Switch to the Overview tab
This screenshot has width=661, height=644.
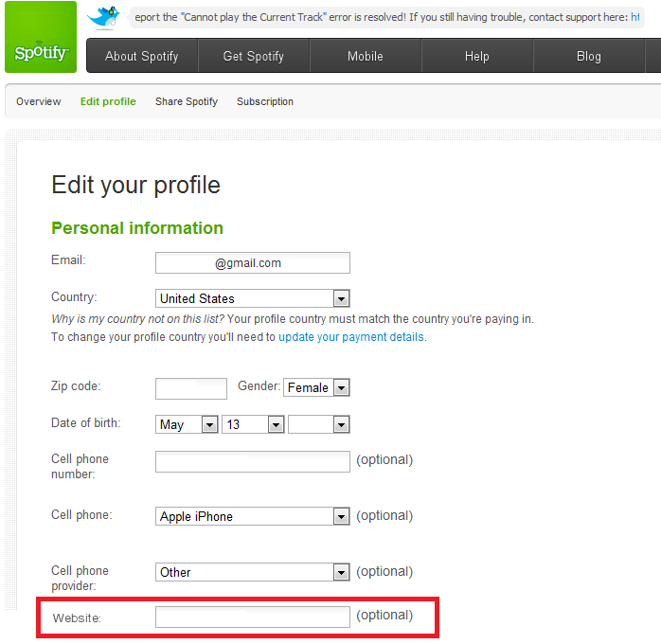39,101
